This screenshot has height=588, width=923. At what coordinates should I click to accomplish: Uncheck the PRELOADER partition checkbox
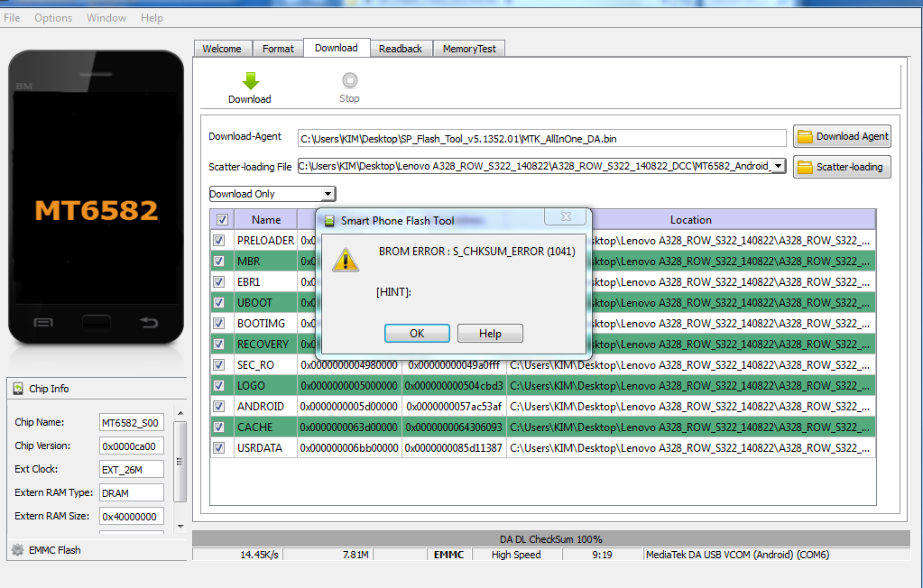point(219,241)
